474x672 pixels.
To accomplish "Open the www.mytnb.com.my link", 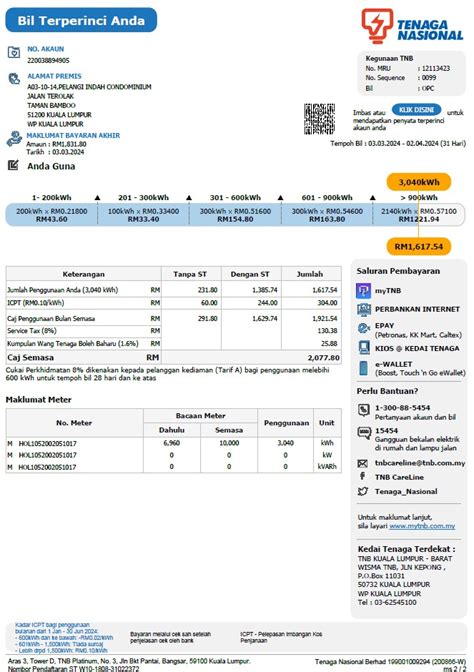I will click(422, 526).
